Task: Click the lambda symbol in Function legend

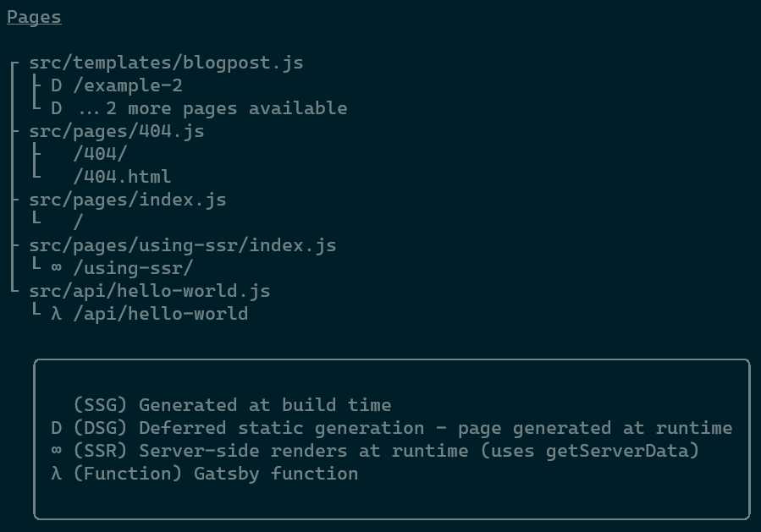Action: pos(57,474)
